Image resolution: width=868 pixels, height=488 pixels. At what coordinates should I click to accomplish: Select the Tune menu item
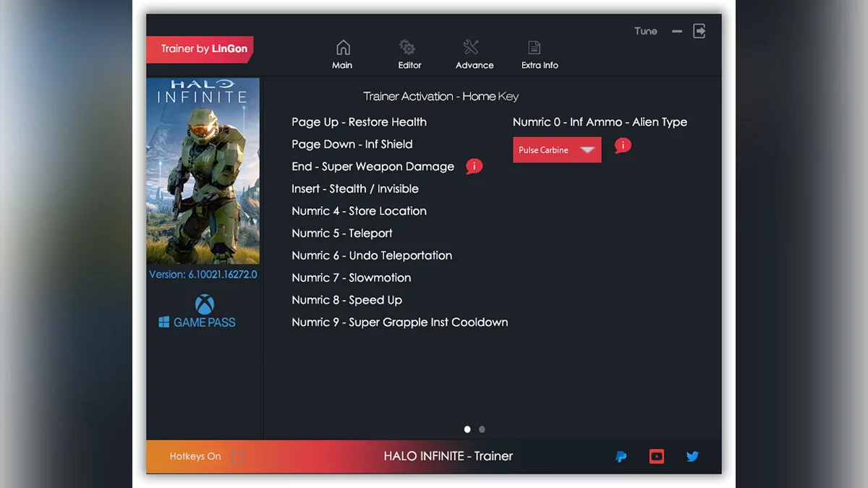(645, 31)
